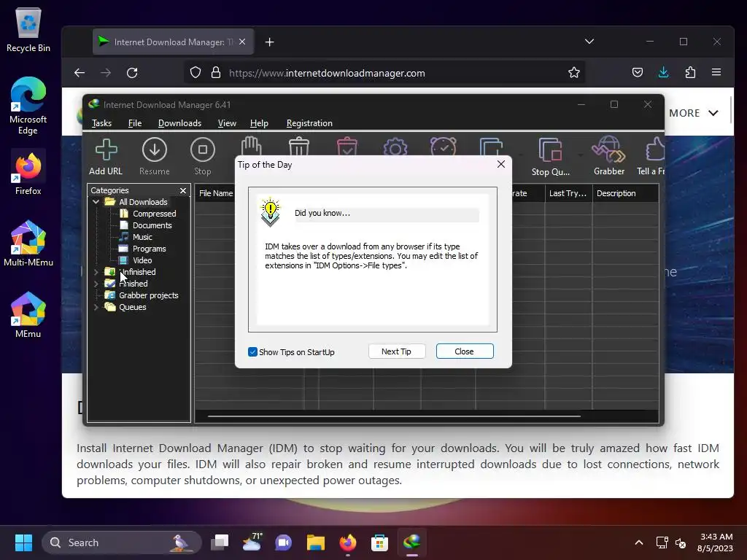Open the Windows Start menu
747x560 pixels.
(x=23, y=542)
